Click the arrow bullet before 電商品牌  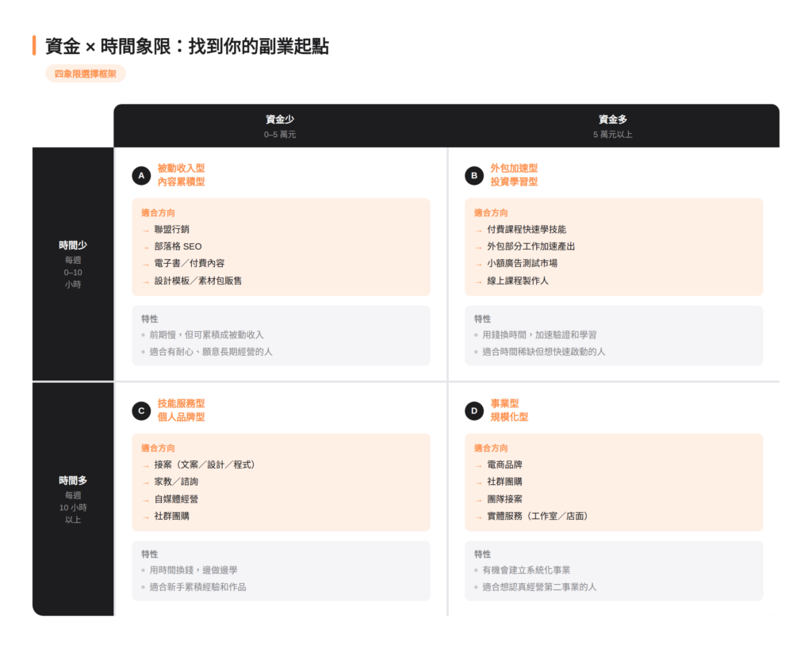click(479, 465)
